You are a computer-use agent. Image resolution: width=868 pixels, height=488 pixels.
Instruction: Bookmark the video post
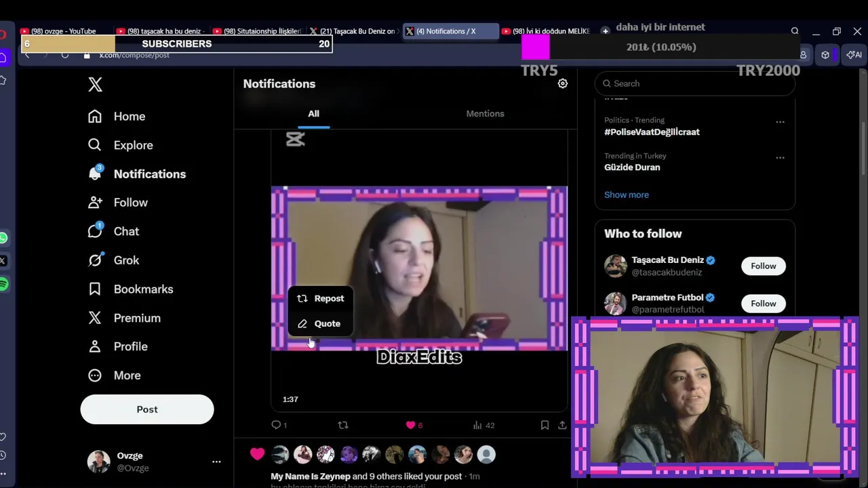click(x=545, y=425)
